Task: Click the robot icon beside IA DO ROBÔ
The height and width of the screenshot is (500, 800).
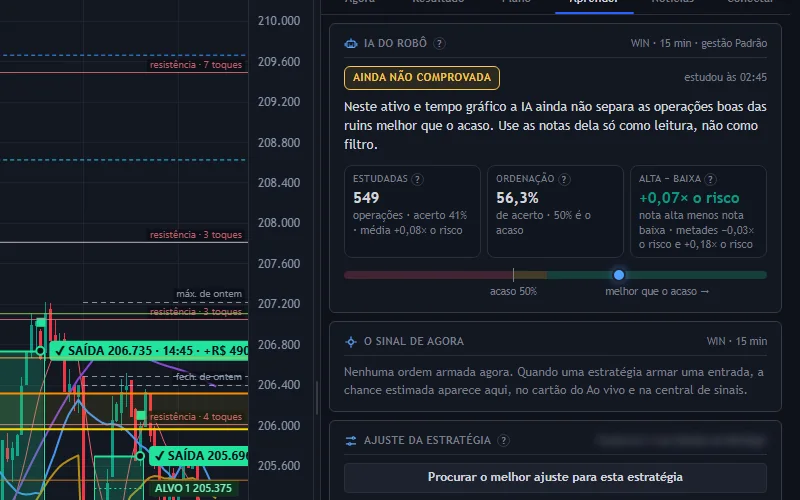Action: 351,43
